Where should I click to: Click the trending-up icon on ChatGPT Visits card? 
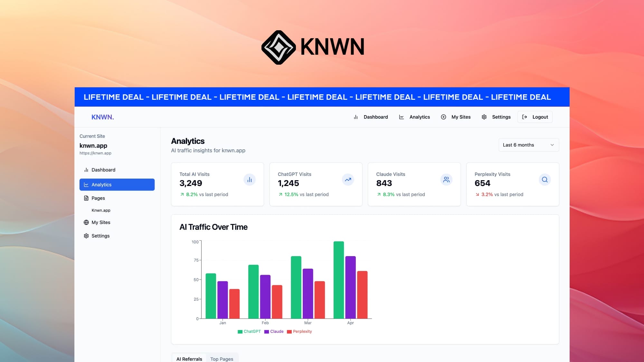click(x=348, y=180)
